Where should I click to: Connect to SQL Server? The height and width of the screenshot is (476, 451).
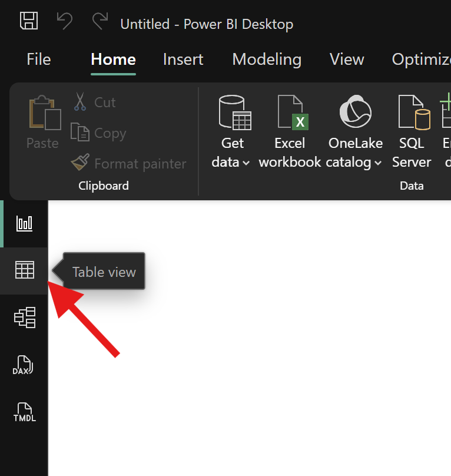(x=412, y=132)
